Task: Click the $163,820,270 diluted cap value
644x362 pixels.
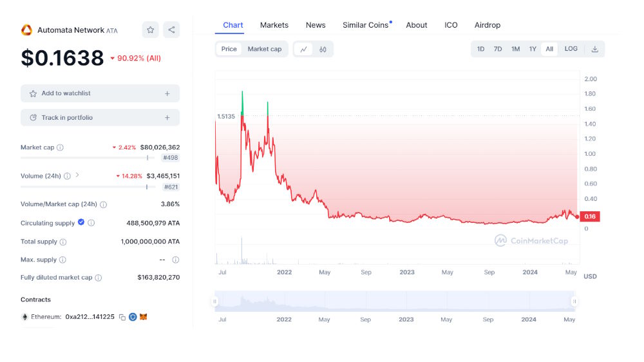Action: tap(158, 278)
